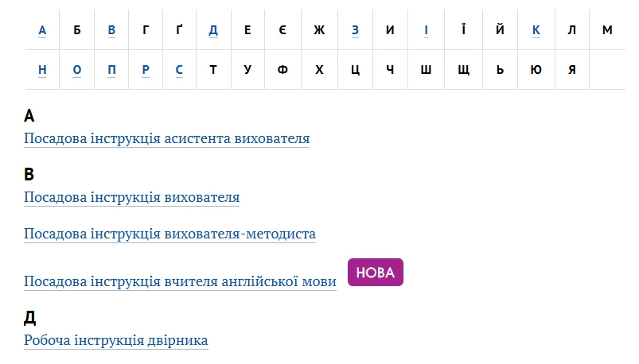Viewport: 639px width, 364px height.
Task: Open Посадова інструкція вихователя-методиста
Action: [169, 234]
